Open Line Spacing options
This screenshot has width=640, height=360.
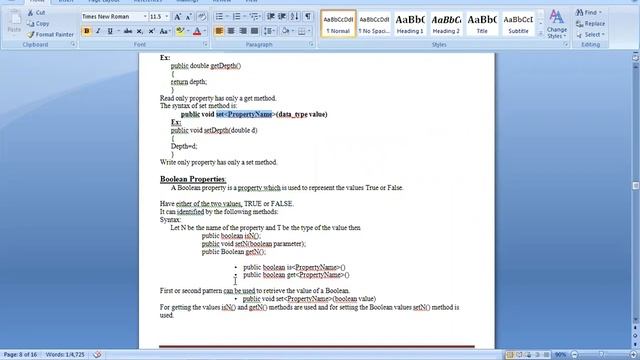[x=269, y=31]
